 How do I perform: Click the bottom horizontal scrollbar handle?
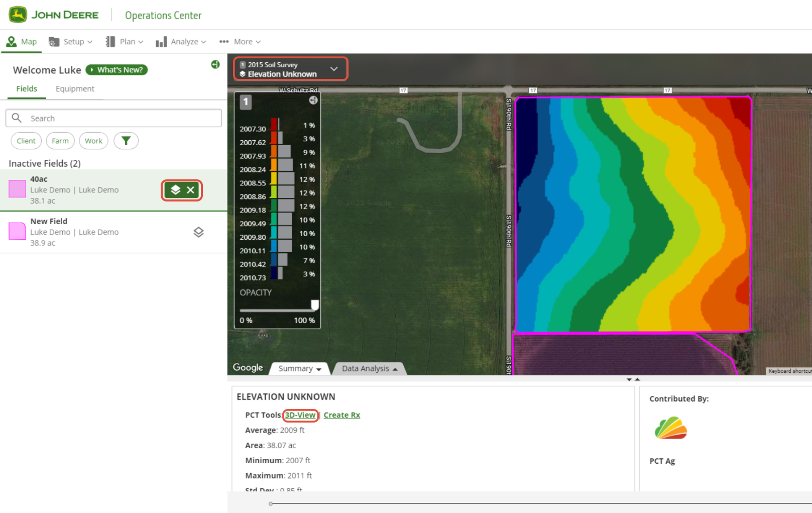point(271,503)
